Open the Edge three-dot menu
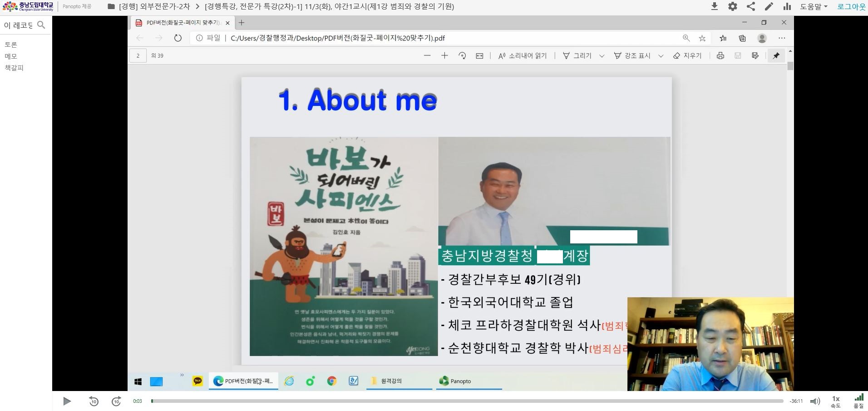 click(782, 38)
